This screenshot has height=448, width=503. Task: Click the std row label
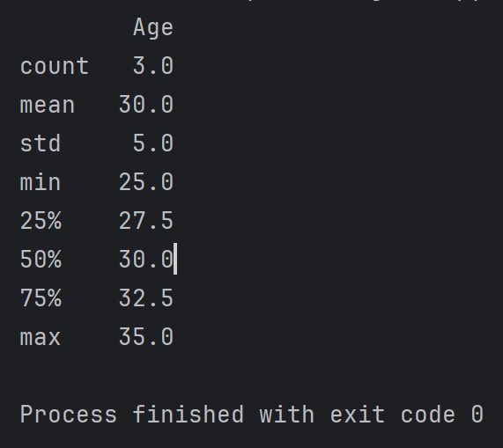point(41,143)
